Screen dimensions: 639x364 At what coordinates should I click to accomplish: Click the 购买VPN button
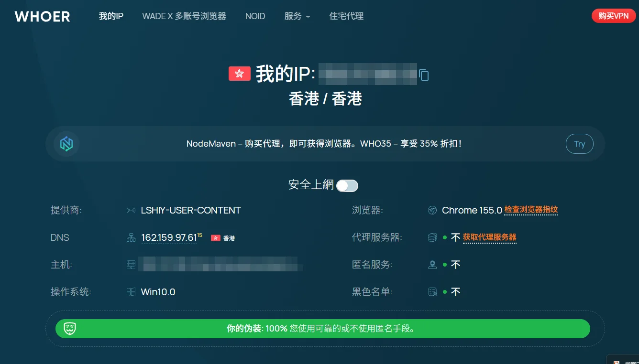pyautogui.click(x=614, y=16)
